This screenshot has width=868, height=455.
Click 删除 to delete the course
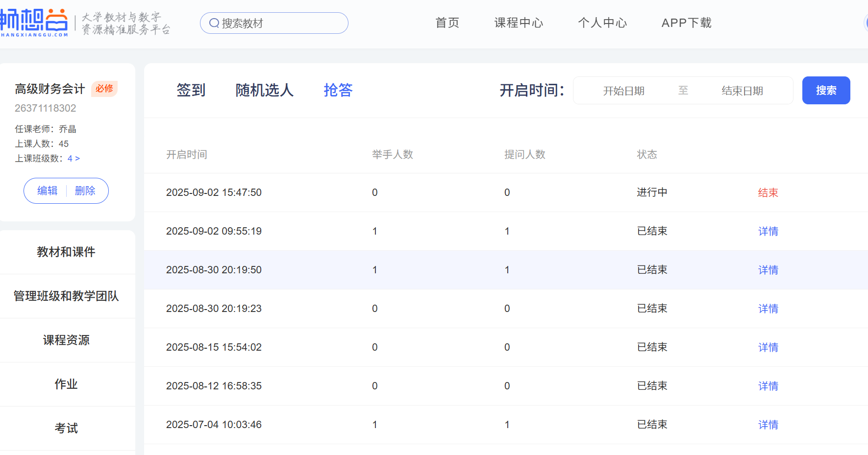[x=85, y=191]
